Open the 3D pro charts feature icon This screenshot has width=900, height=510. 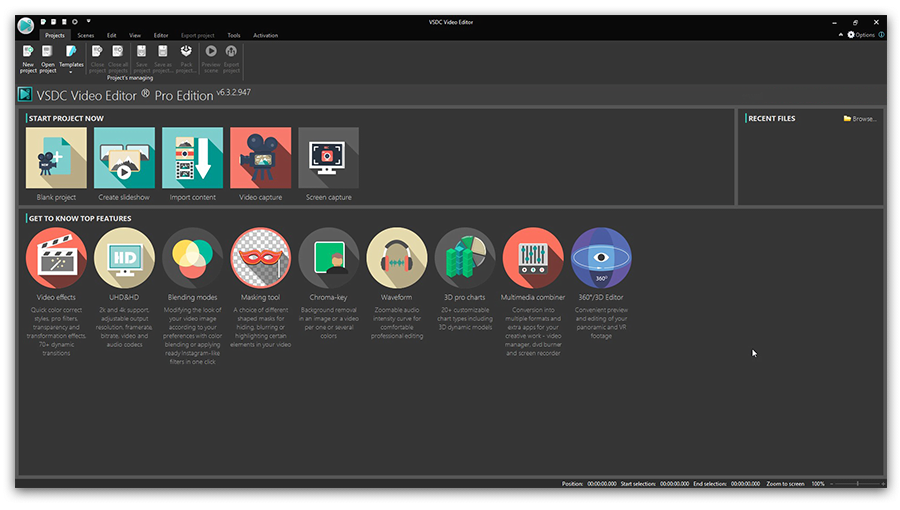point(465,258)
